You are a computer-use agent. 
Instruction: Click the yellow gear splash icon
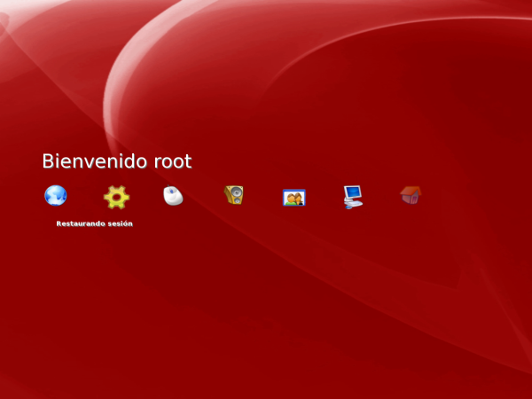(x=116, y=197)
